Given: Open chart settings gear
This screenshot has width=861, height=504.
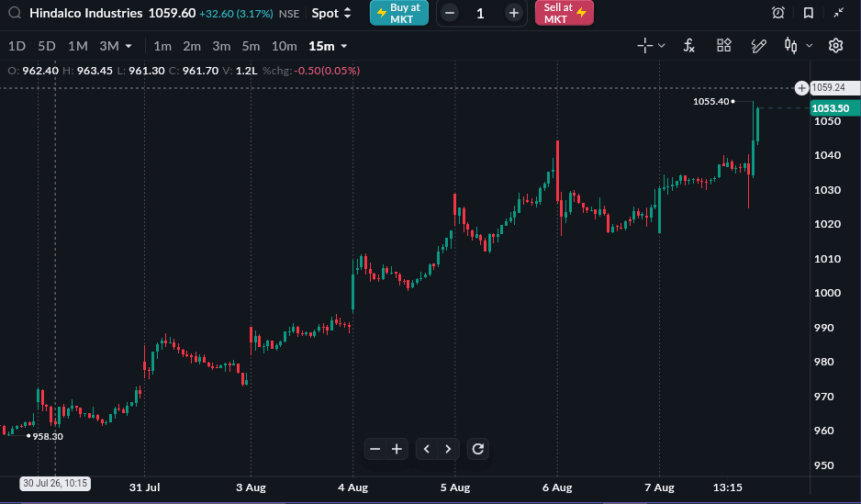Looking at the screenshot, I should (x=835, y=46).
